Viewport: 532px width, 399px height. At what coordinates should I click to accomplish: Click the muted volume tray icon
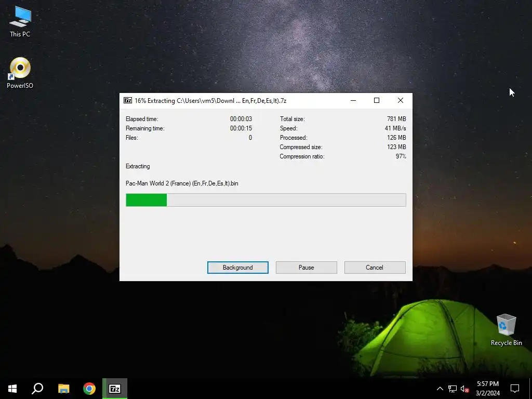pyautogui.click(x=464, y=389)
